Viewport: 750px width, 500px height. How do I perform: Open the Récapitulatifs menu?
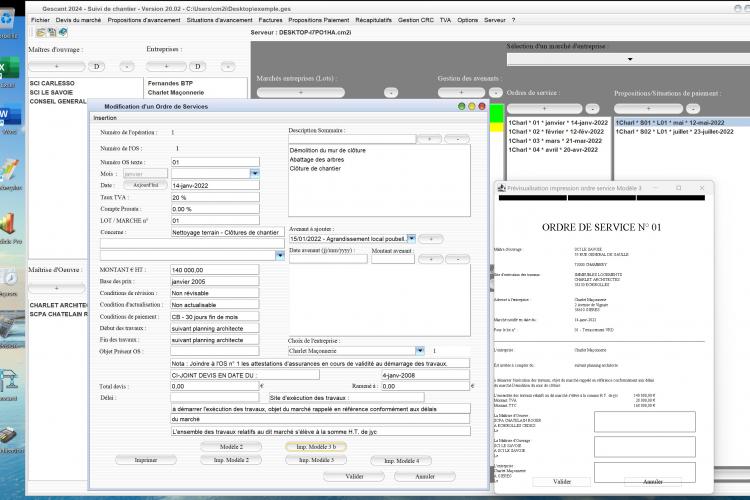pos(373,20)
